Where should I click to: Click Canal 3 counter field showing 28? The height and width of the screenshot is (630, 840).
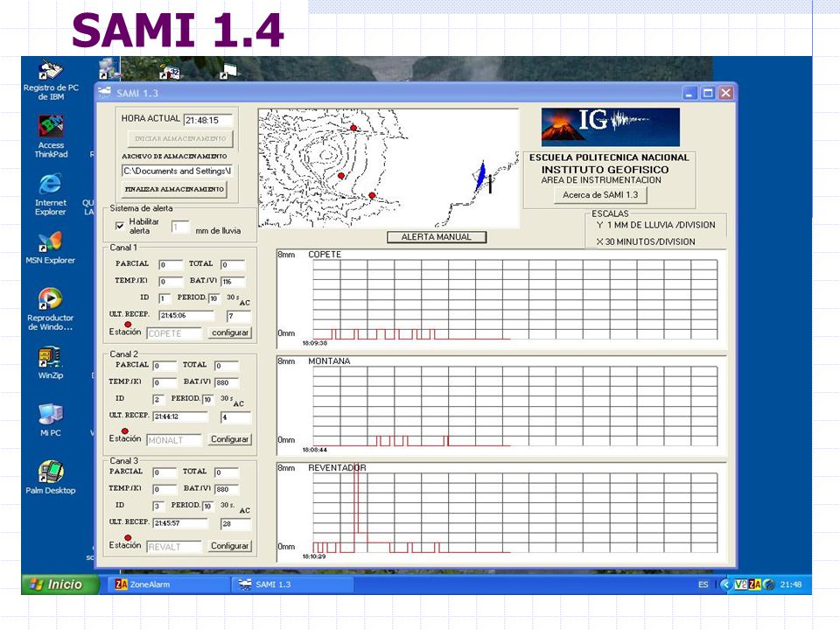point(235,523)
